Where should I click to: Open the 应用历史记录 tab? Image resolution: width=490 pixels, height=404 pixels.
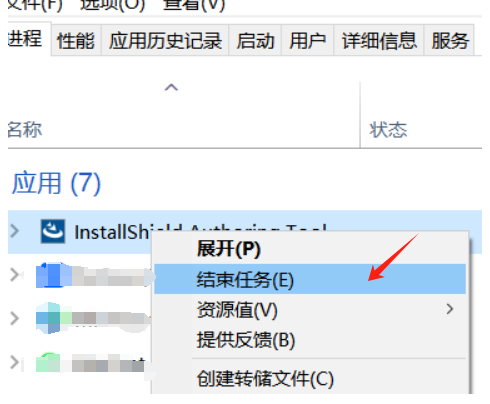pyautogui.click(x=165, y=40)
